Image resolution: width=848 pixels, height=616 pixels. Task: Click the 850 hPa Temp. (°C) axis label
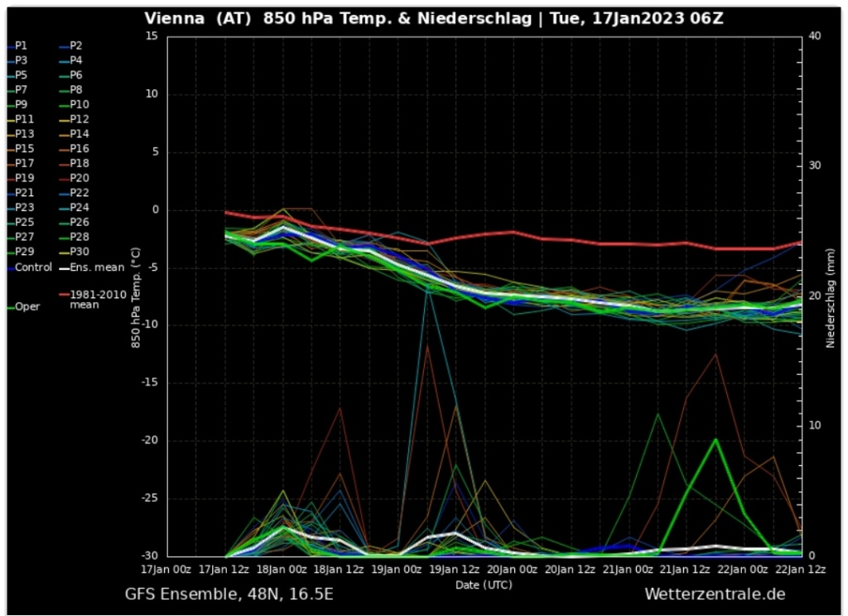click(135, 296)
